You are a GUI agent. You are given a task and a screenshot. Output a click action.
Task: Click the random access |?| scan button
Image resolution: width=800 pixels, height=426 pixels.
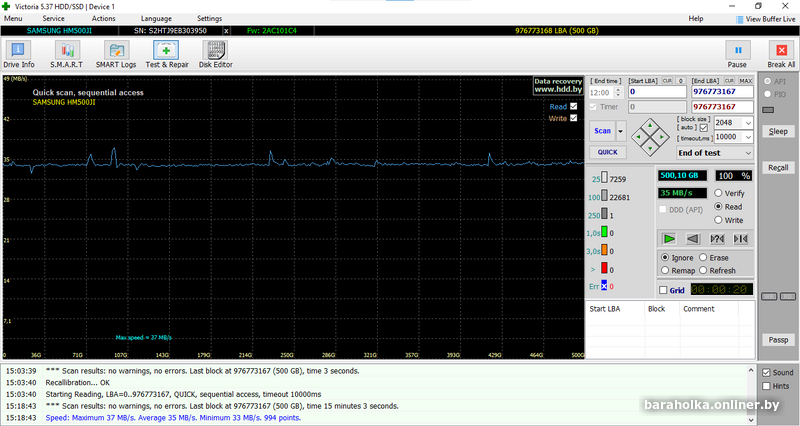point(717,239)
